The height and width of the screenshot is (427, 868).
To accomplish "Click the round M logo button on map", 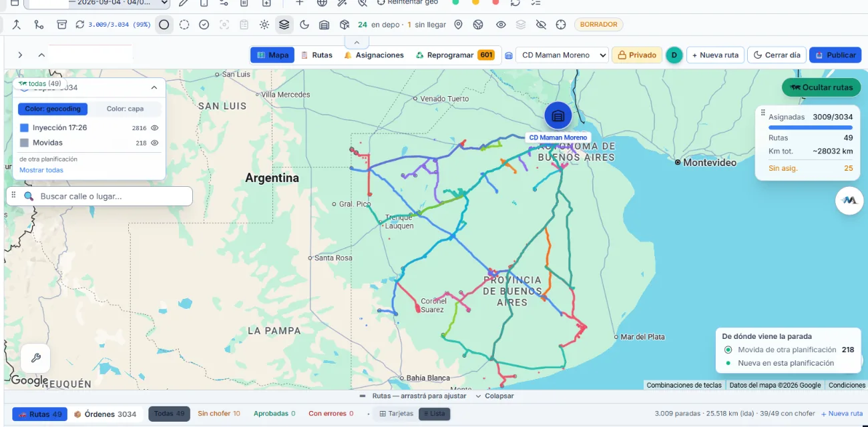I will 849,200.
